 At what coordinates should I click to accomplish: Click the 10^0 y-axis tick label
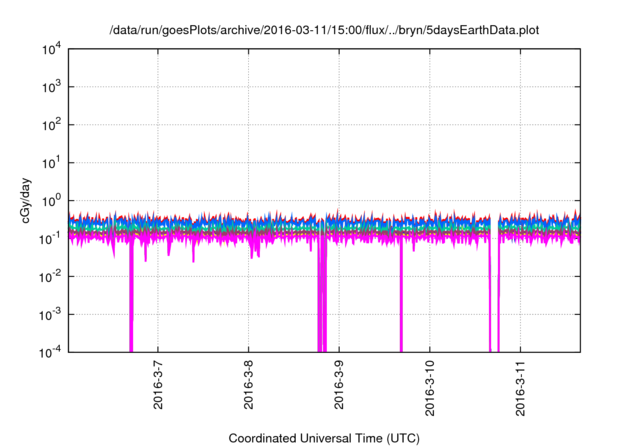52,201
